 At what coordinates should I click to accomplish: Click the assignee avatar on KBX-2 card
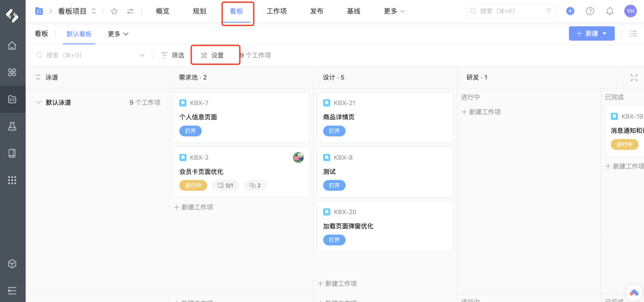click(x=298, y=157)
